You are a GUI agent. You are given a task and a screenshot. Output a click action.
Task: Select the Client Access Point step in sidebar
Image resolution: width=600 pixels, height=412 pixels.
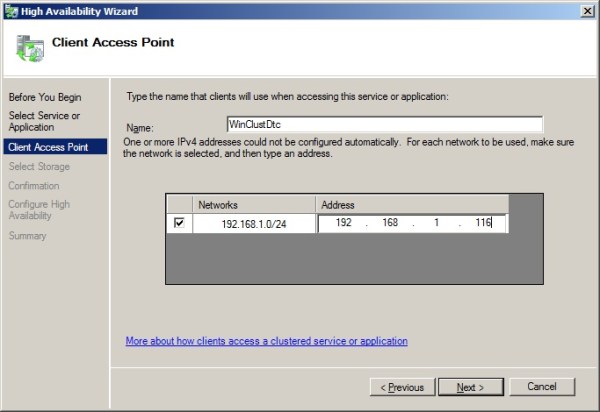(x=48, y=146)
